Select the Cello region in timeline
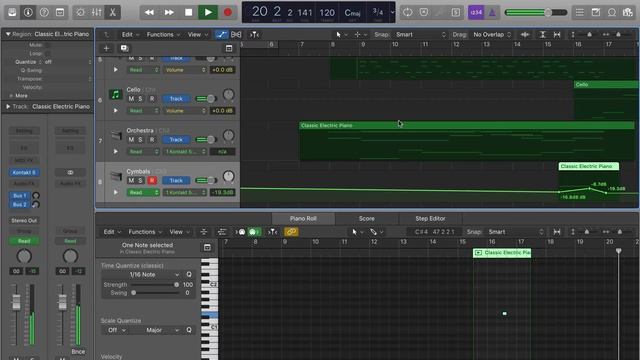The image size is (640, 360). [607, 84]
